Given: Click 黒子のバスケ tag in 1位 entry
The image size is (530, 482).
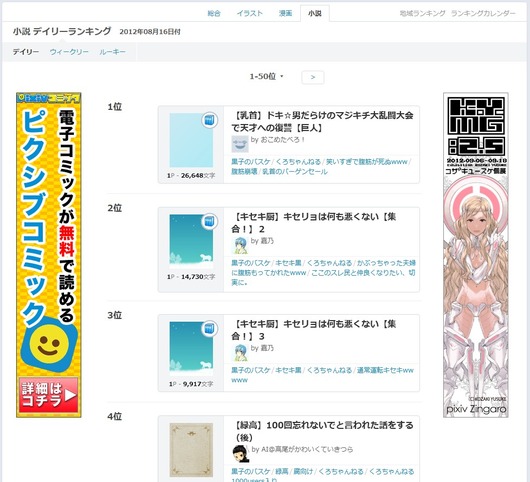Looking at the screenshot, I should [x=251, y=162].
